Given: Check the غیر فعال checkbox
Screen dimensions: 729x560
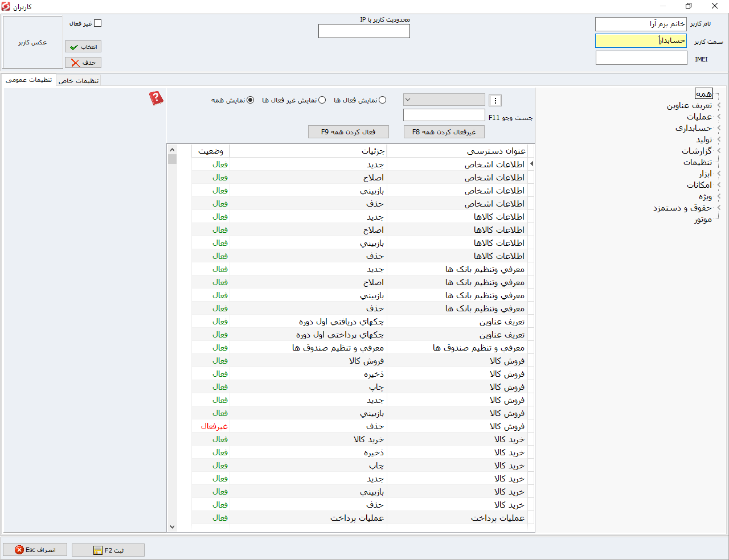Looking at the screenshot, I should click(x=97, y=23).
